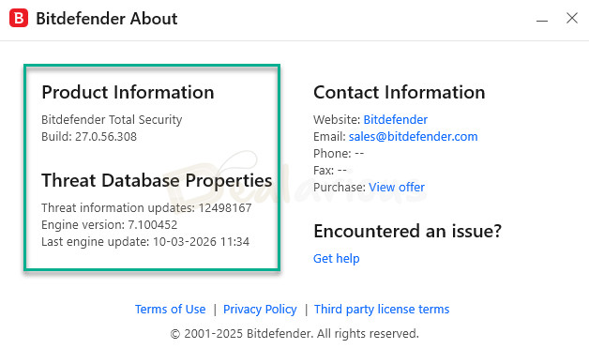589x364 pixels.
Task: Click the Fax: -- line
Action: pyautogui.click(x=330, y=170)
